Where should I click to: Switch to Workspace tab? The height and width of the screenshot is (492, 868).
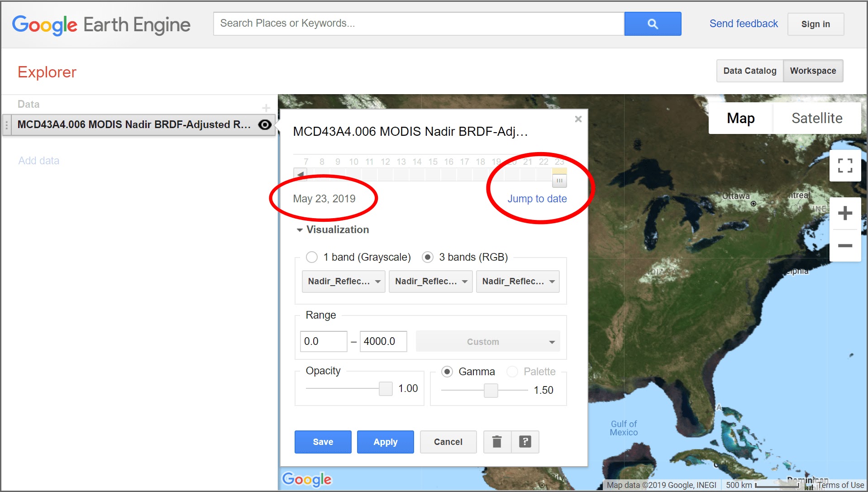pos(813,71)
